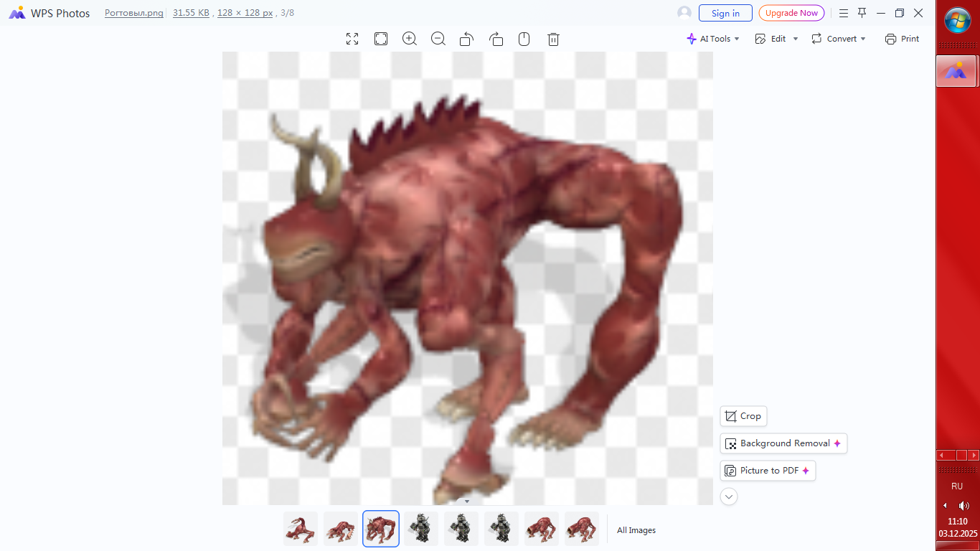Viewport: 980px width, 551px height.
Task: Click the RU language indicator
Action: pos(957,486)
